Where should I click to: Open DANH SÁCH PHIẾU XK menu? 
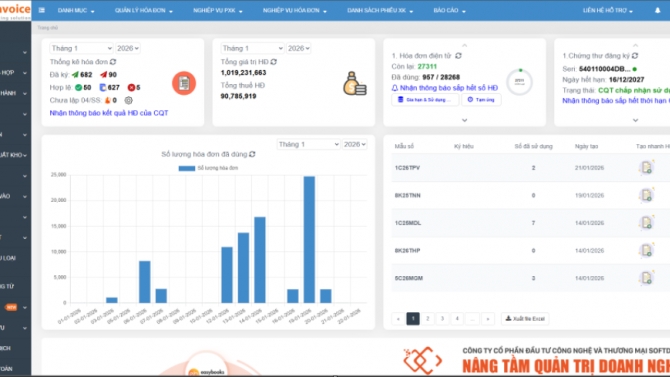(380, 10)
